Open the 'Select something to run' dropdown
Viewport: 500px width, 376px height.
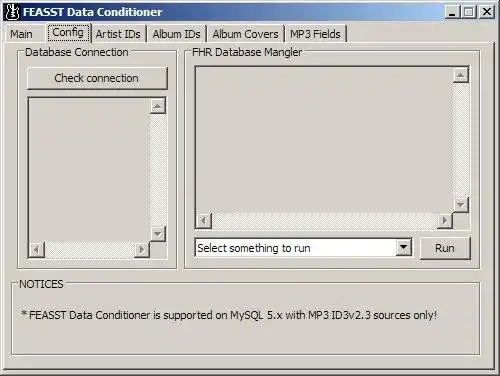(x=403, y=247)
